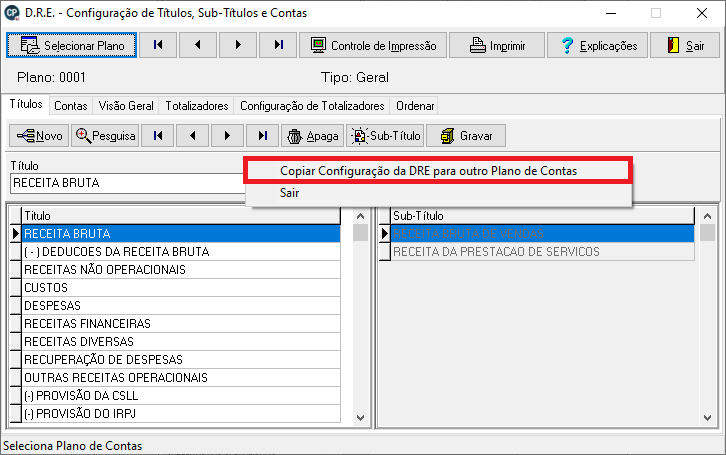Select RECEITAS DIVERSAS row
726x455 pixels.
click(181, 342)
